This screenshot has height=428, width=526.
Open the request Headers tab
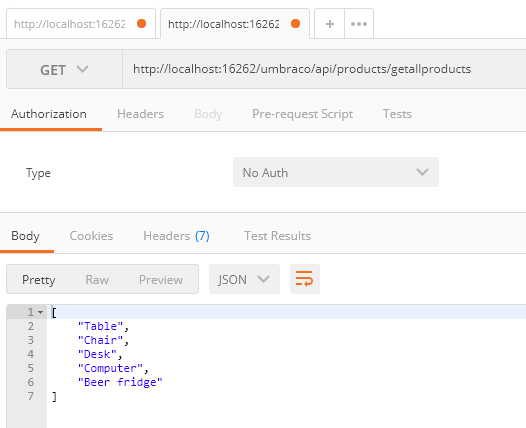coord(141,114)
